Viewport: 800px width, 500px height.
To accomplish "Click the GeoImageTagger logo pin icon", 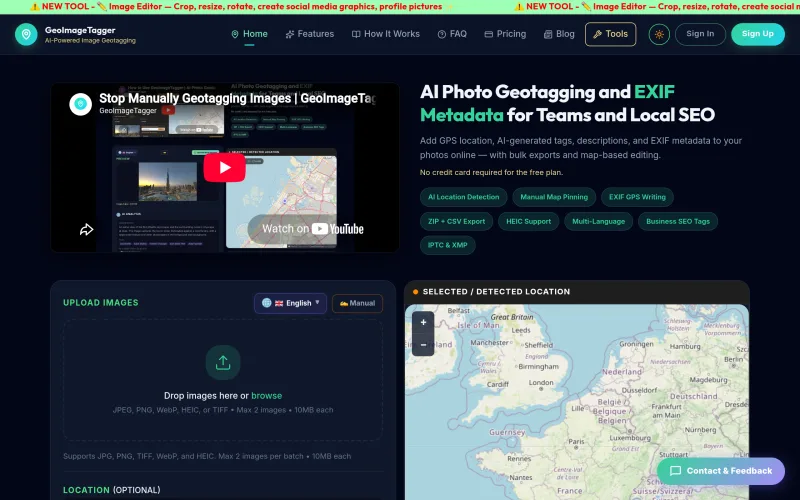I will (x=26, y=34).
